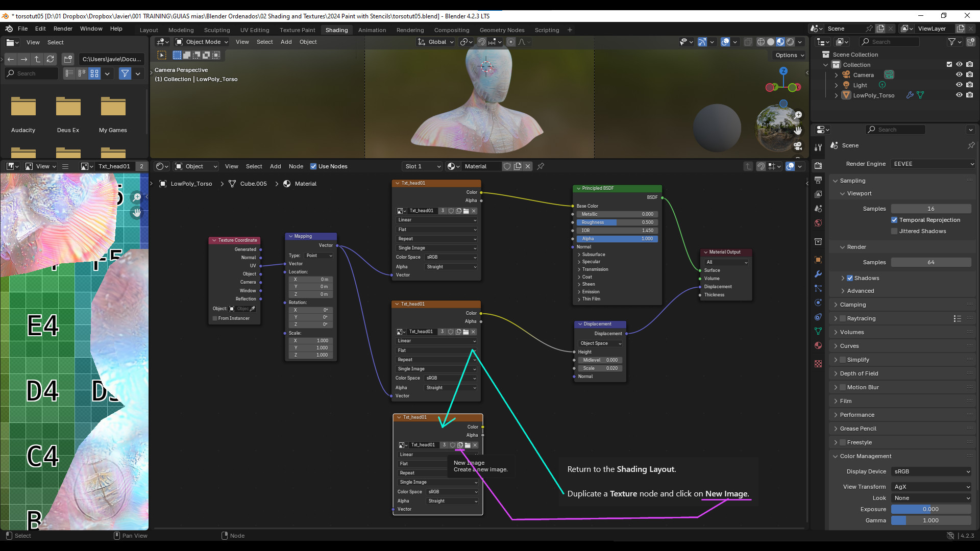Switch viewport to Rendered shading

(790, 42)
